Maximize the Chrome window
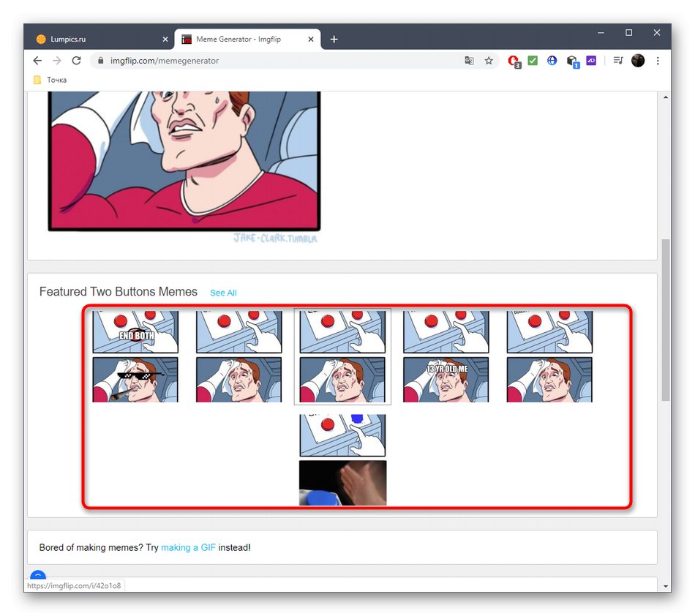The width and height of the screenshot is (695, 616). (628, 33)
